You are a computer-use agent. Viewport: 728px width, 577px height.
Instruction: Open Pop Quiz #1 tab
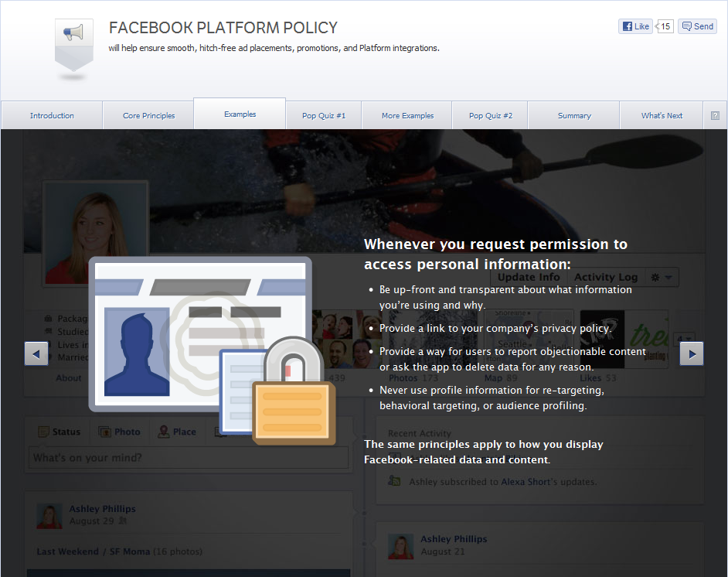(x=324, y=116)
